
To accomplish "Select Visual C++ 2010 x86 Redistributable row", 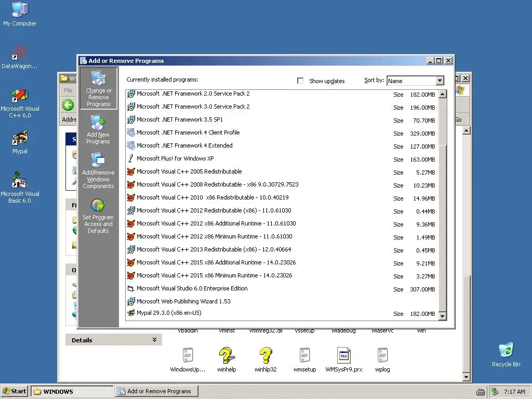I will coord(282,198).
